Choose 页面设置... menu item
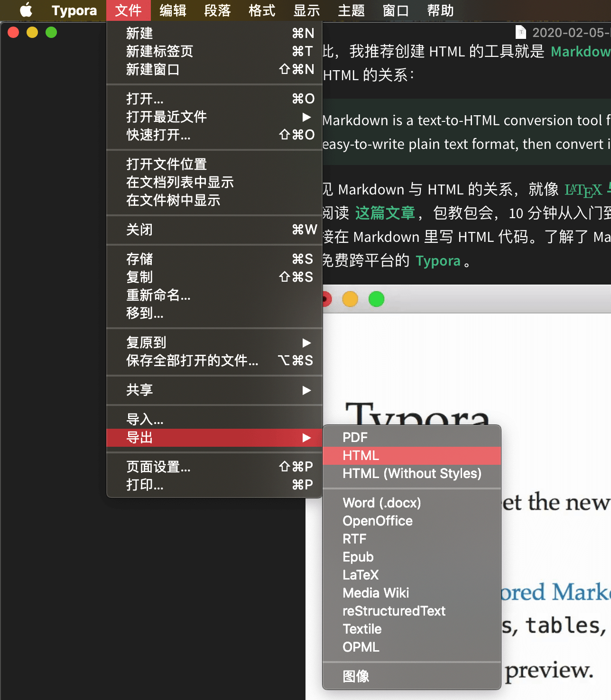This screenshot has width=611, height=700. (214, 467)
